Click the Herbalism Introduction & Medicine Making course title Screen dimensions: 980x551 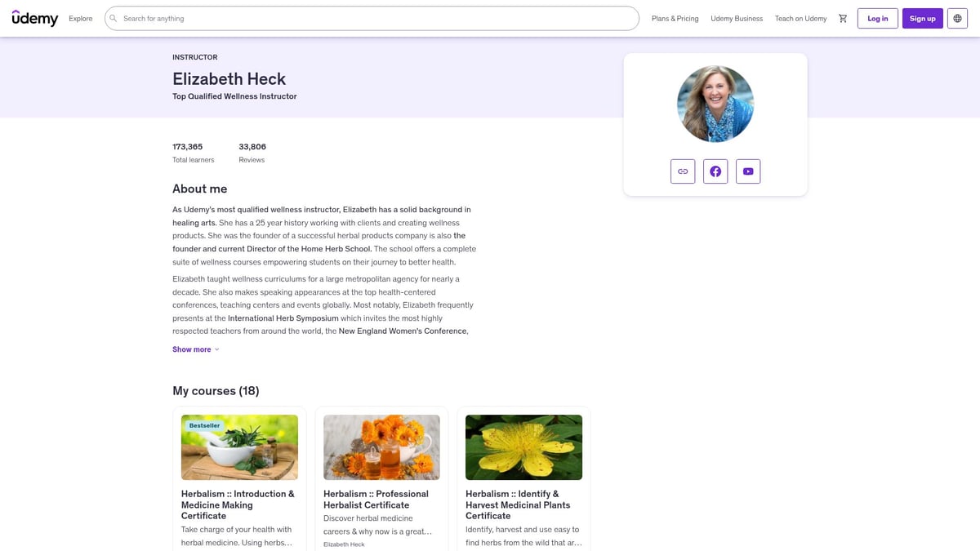(238, 504)
